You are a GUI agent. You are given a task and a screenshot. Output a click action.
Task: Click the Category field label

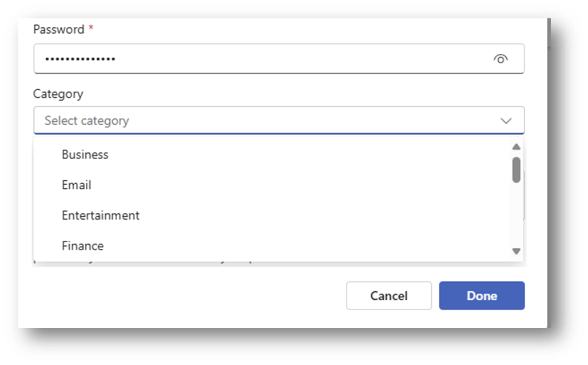(x=58, y=94)
